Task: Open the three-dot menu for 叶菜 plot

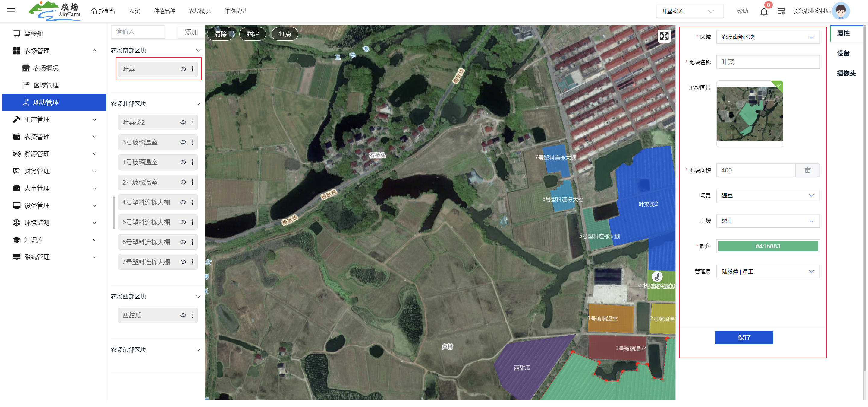Action: (x=192, y=69)
